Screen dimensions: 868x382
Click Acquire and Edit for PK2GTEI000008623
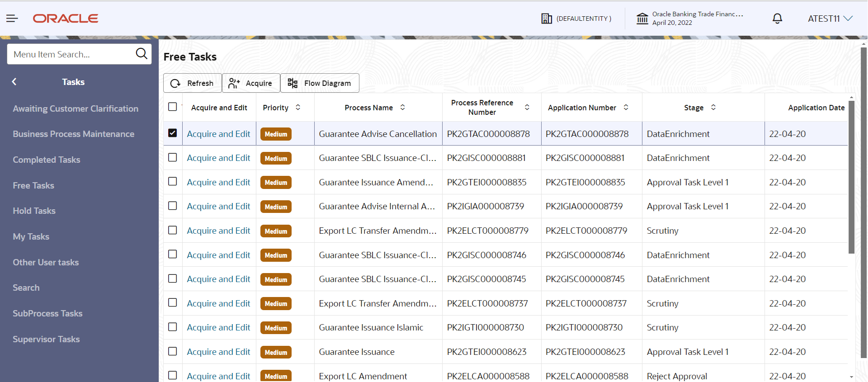point(218,352)
